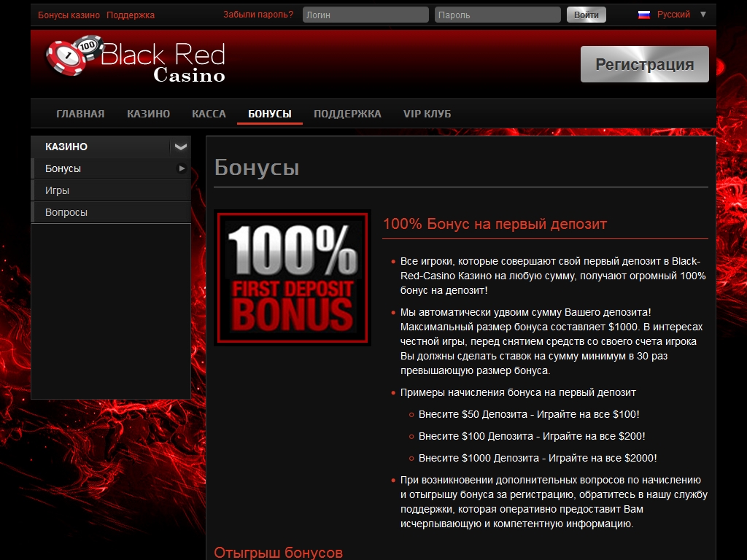747x560 pixels.
Task: Select Игры in the sidebar menu
Action: point(57,190)
